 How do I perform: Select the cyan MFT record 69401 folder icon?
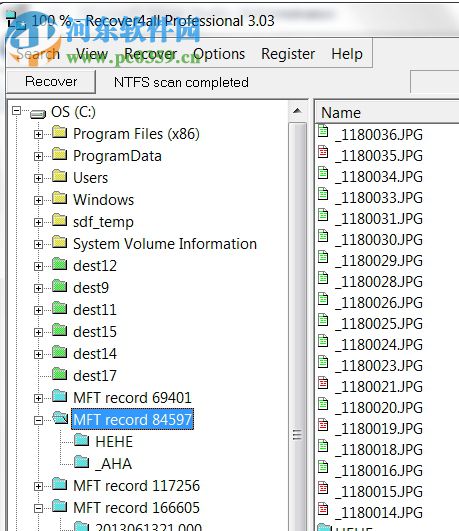coord(60,396)
